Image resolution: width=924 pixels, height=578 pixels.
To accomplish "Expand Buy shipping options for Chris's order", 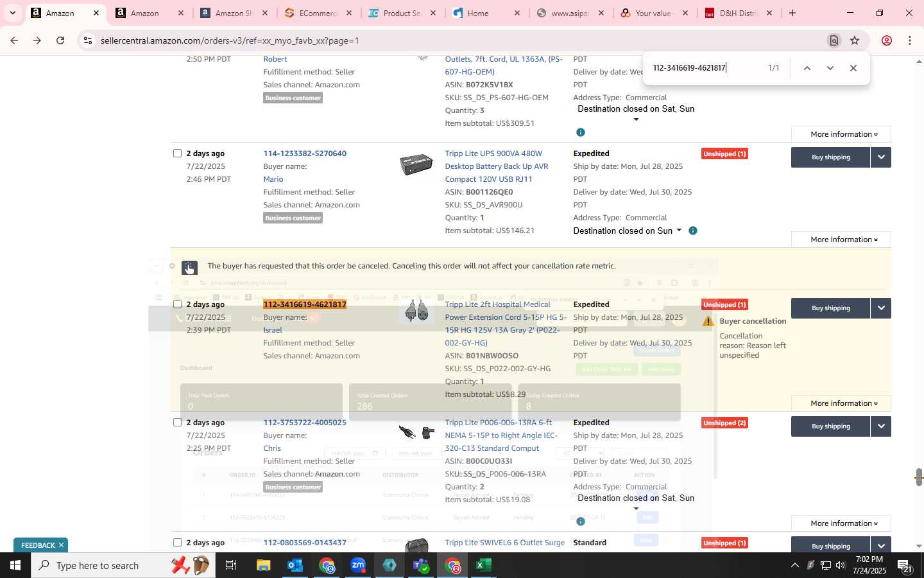I will (881, 426).
